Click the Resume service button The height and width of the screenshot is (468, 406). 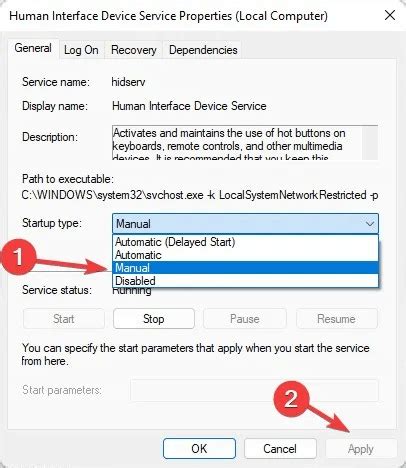[337, 319]
